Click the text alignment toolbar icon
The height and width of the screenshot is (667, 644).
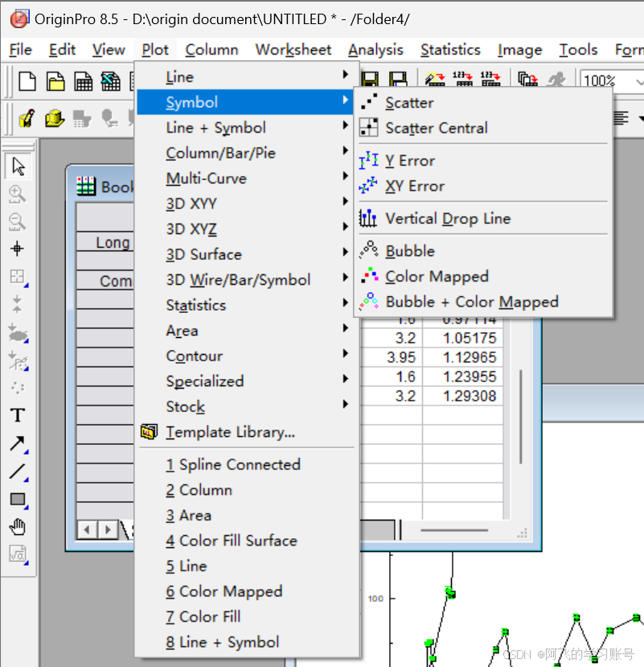point(621,118)
